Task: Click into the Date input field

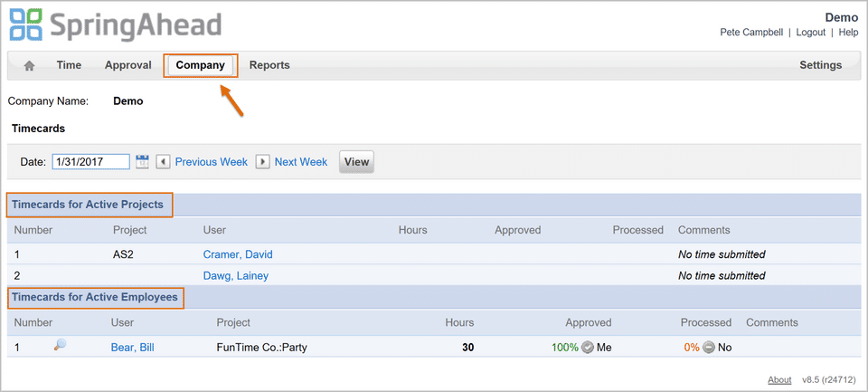Action: point(90,162)
